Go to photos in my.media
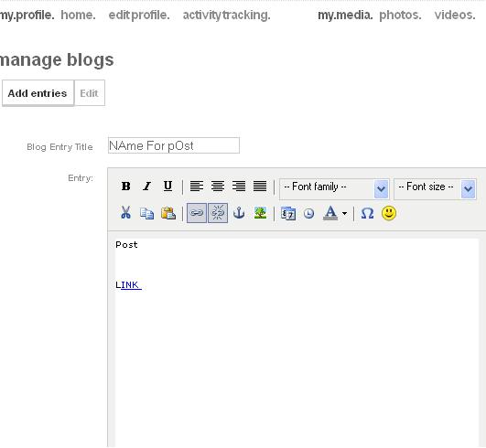Image resolution: width=486 pixels, height=448 pixels. [400, 15]
